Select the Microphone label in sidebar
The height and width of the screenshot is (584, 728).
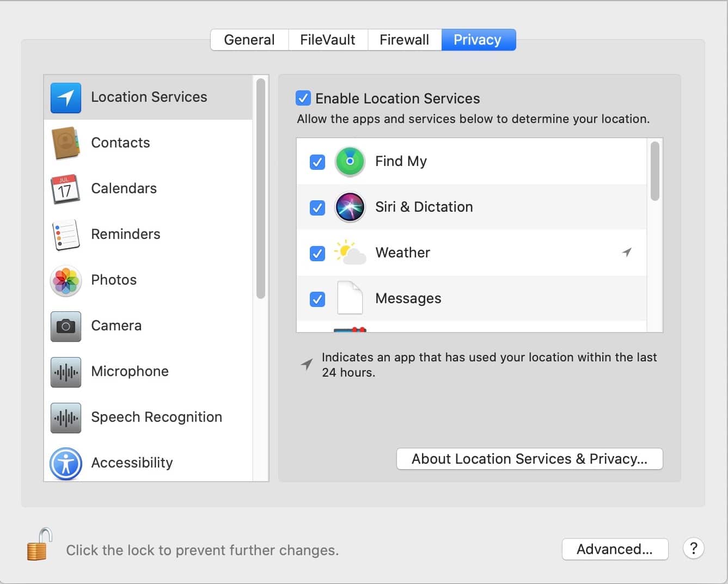tap(130, 371)
